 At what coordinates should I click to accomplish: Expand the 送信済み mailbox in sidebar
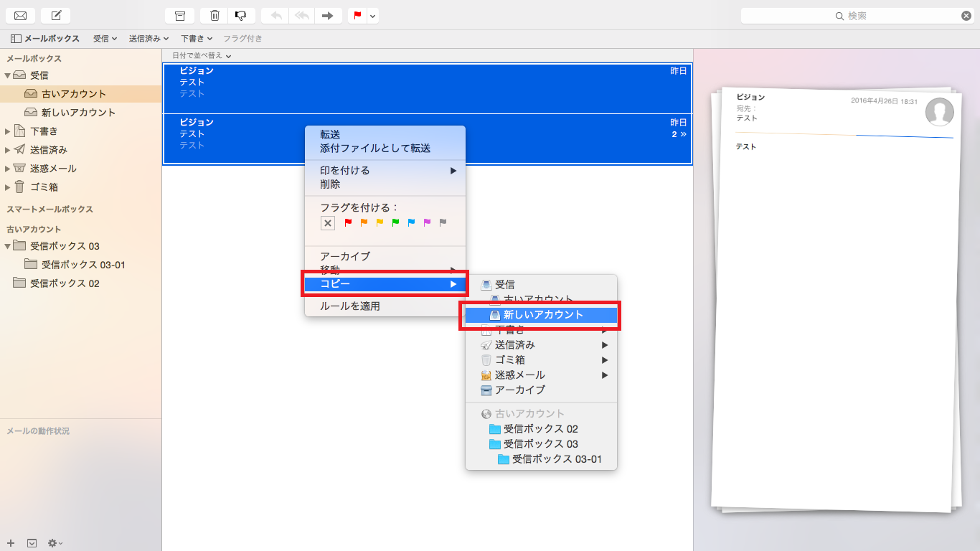coord(8,150)
